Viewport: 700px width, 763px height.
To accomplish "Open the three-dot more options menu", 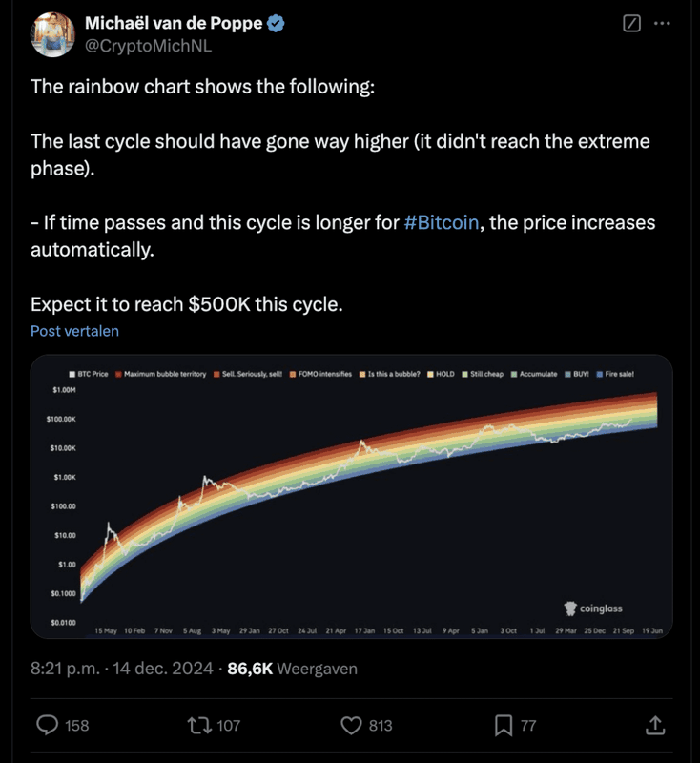I will coord(661,24).
